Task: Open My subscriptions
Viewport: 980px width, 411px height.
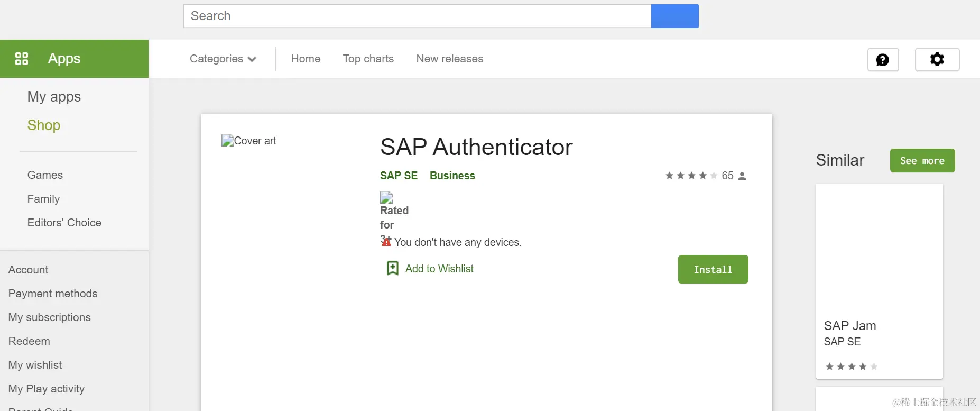Action: (x=50, y=317)
